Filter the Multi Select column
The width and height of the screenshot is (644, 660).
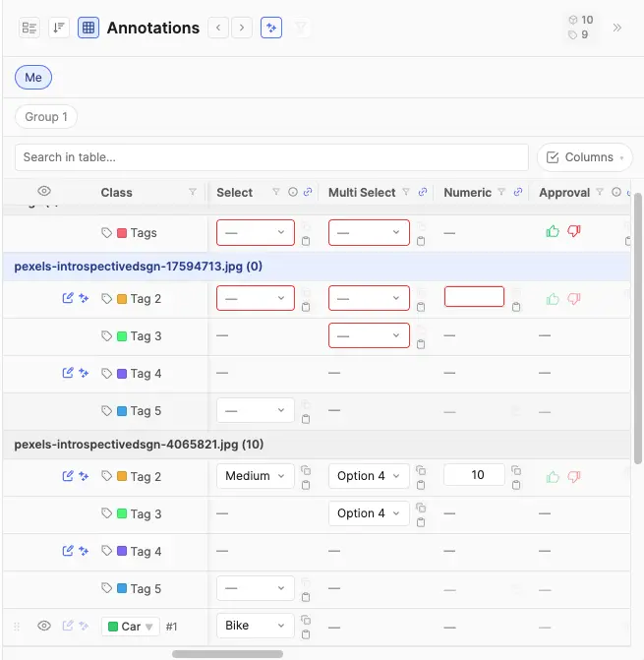[406, 192]
